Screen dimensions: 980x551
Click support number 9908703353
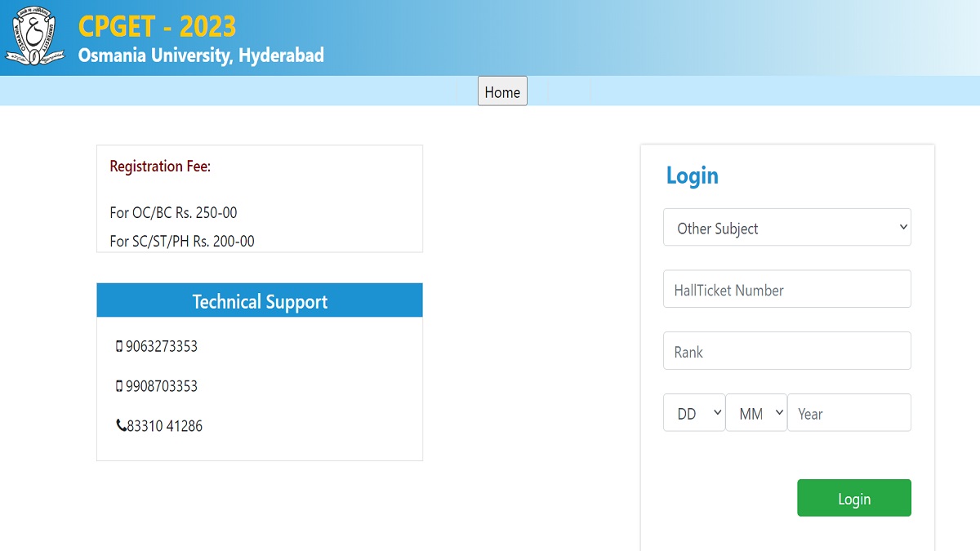coord(162,386)
